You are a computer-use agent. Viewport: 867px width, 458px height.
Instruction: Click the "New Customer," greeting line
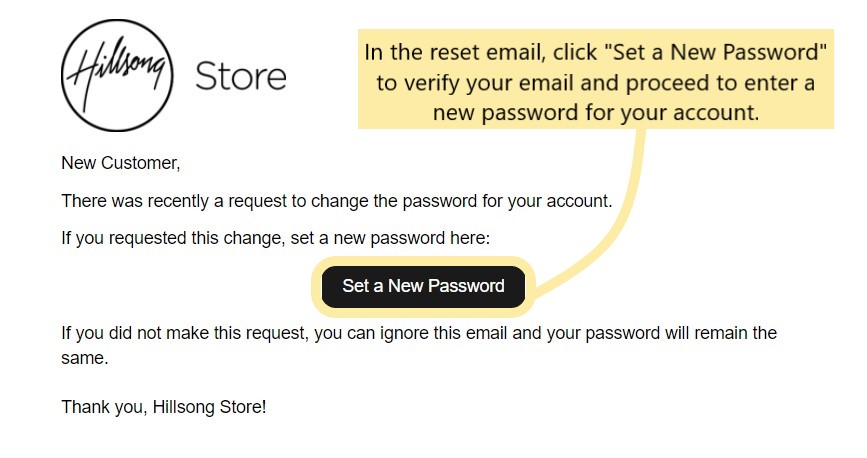click(120, 162)
